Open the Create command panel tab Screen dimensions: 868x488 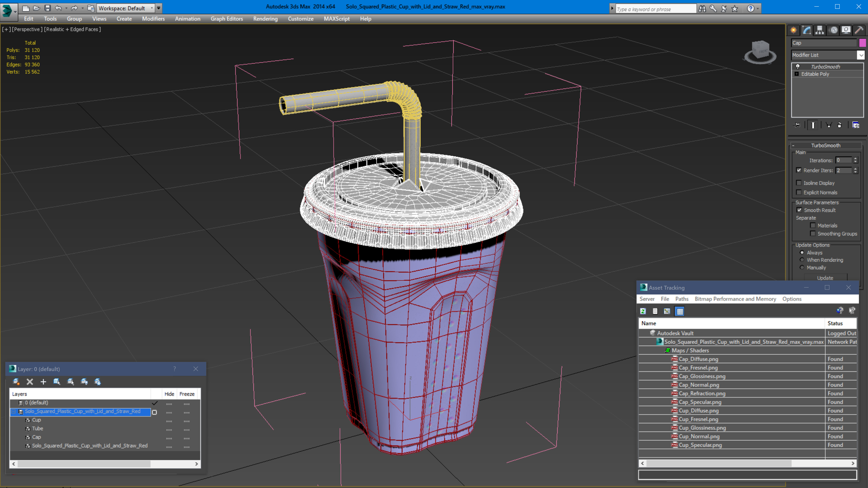(794, 30)
